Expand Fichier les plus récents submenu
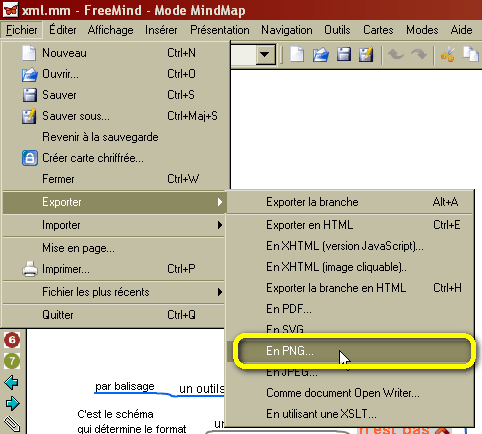 click(x=113, y=292)
